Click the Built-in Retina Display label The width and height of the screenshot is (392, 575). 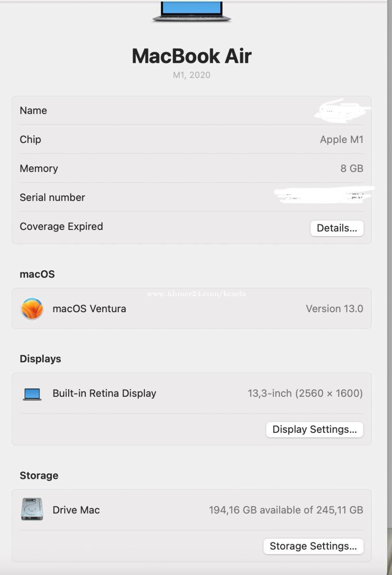(104, 393)
